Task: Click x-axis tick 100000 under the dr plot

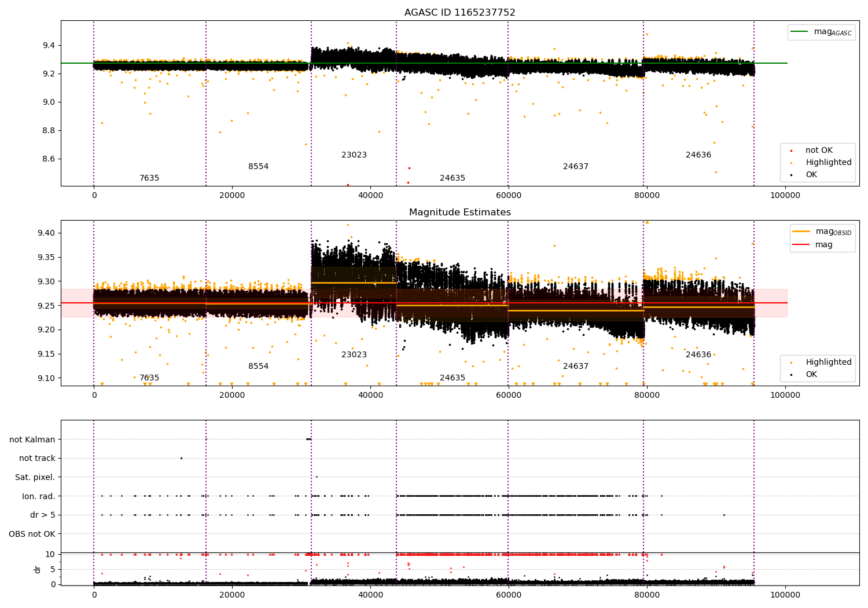Action: click(x=785, y=595)
